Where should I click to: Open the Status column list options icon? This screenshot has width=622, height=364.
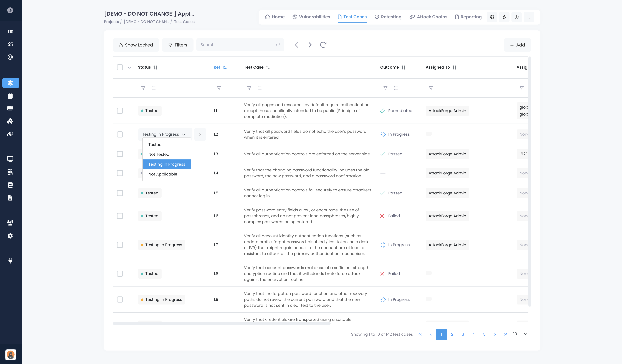154,88
